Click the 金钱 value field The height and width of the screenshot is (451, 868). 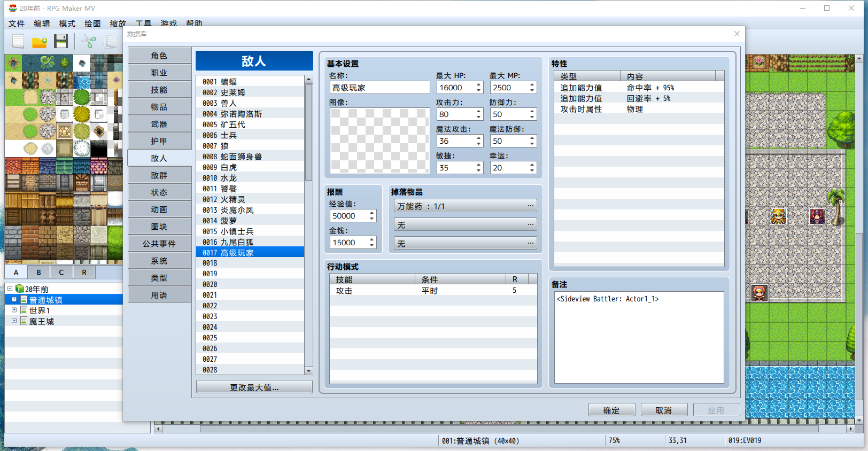349,243
